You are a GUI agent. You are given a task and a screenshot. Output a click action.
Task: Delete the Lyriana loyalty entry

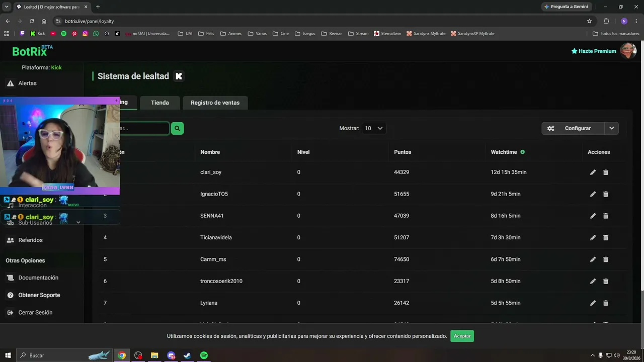[605, 303]
